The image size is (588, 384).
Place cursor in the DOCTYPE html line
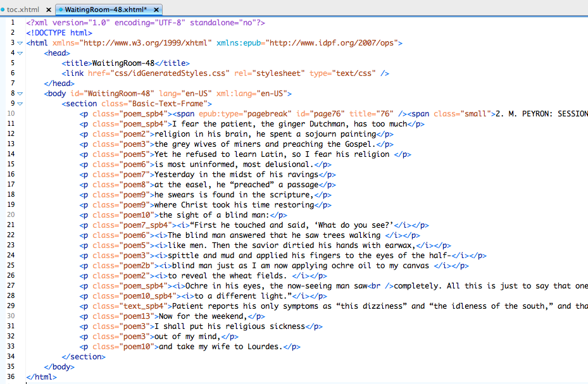point(59,33)
